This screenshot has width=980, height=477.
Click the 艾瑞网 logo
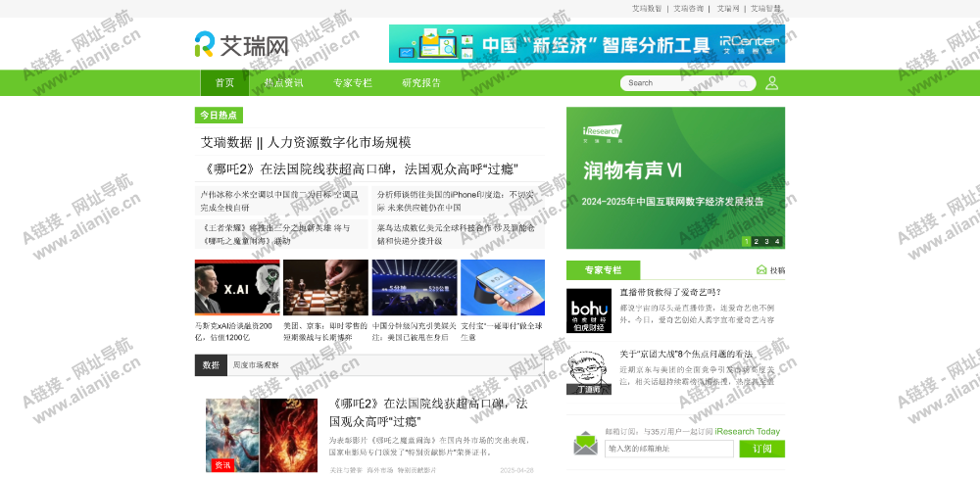[241, 44]
